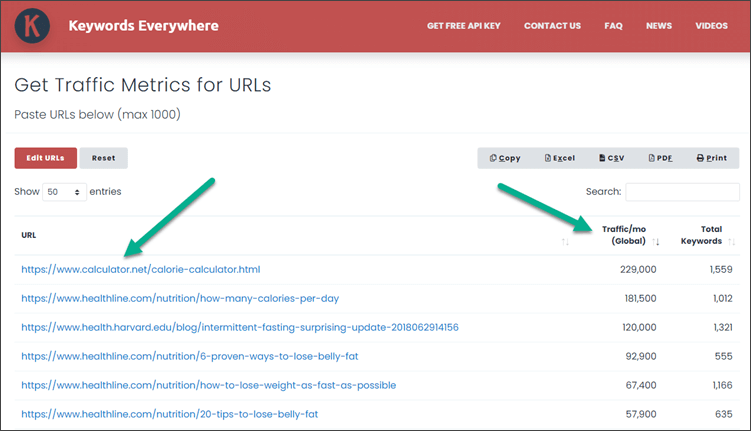This screenshot has height=431, width=751.
Task: Open the NEWS section
Action: 659,26
